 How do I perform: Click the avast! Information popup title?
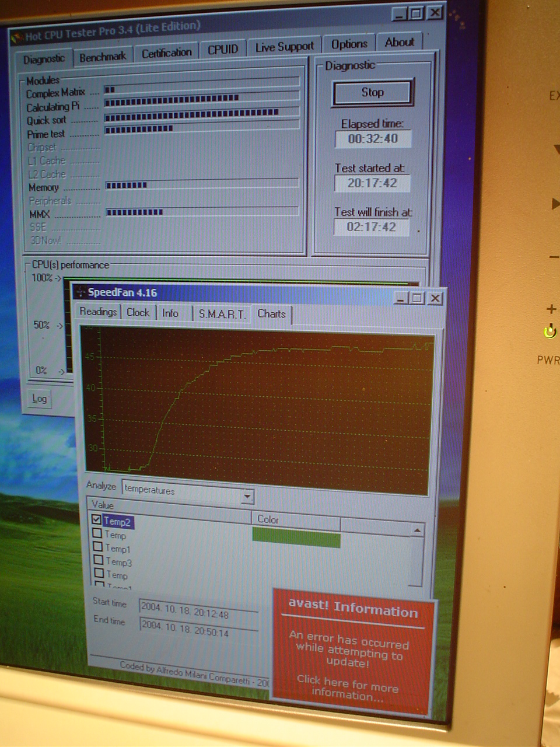tap(353, 608)
